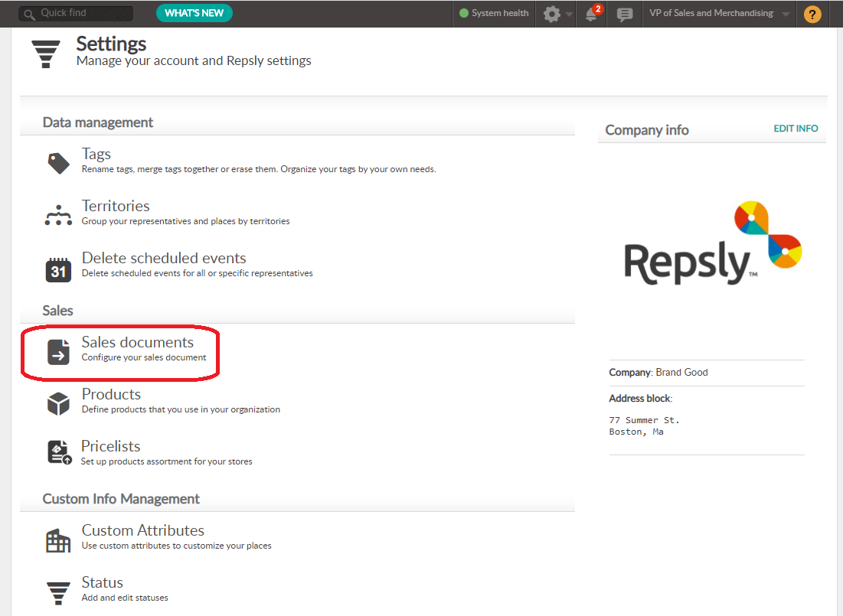Viewport: 843px width, 616px height.
Task: Click 'Use custom attributes to customize your places'
Action: coord(176,546)
